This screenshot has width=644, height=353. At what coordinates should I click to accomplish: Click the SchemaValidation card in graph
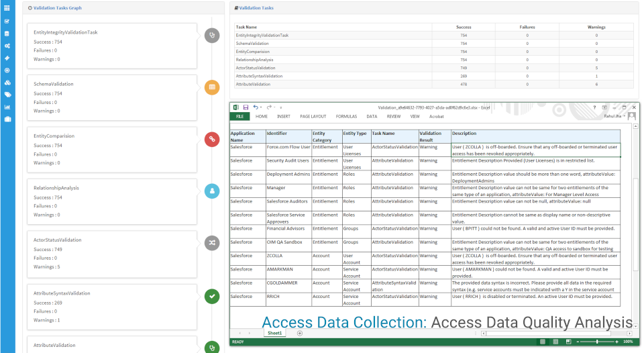(x=112, y=98)
